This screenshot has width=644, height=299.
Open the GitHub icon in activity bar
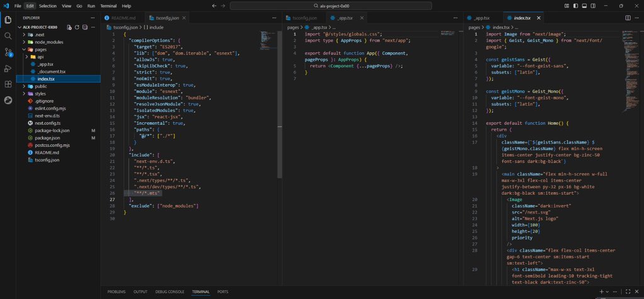(8, 100)
